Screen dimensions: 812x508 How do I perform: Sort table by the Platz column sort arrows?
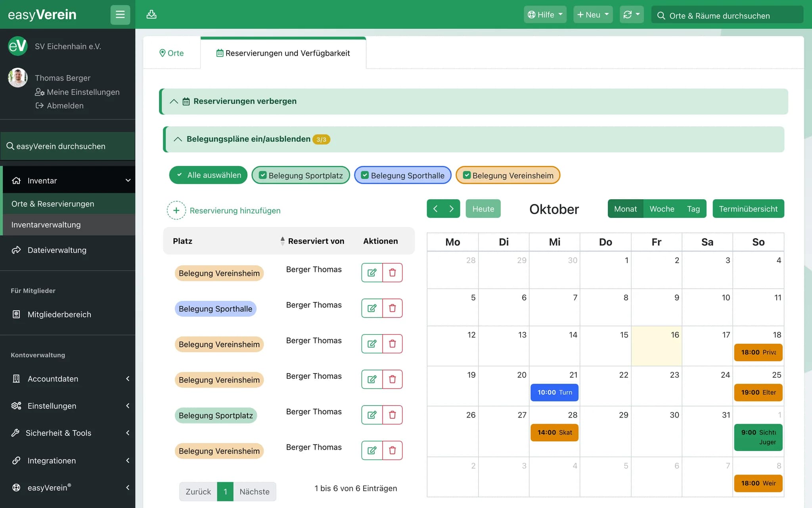coord(282,241)
